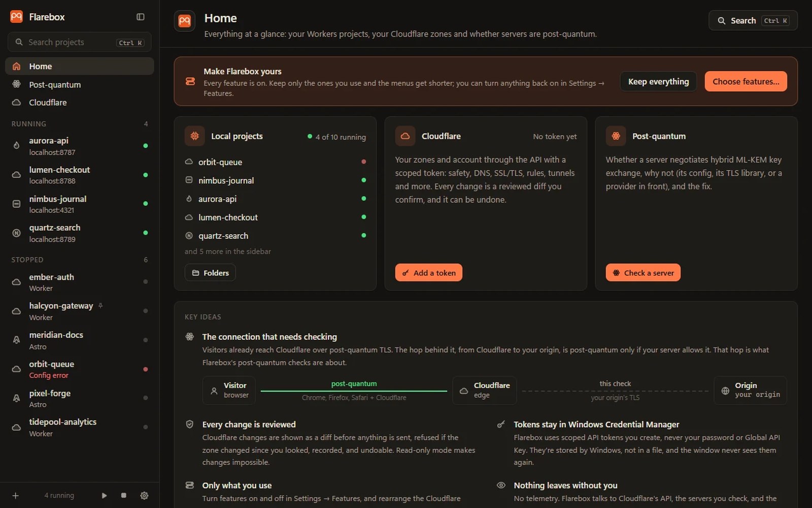Click the aurora-api flame icon in sidebar
This screenshot has height=508, width=812.
coord(16,146)
